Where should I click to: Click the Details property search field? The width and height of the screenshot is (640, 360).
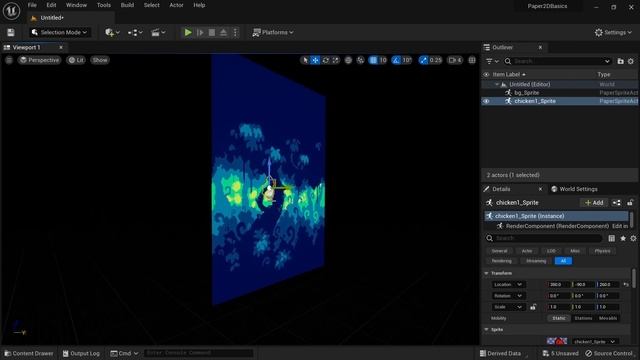point(544,238)
